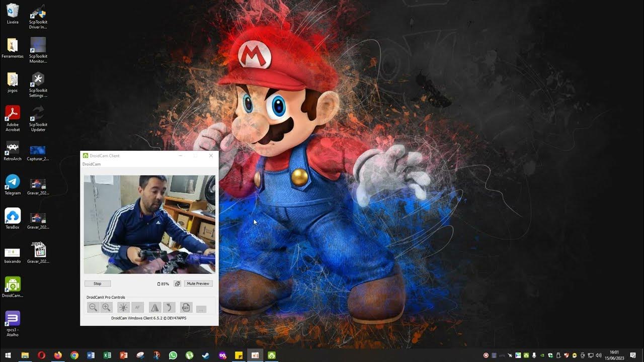The height and width of the screenshot is (362, 644).
Task: Click the DroidCam live video preview
Action: tap(149, 224)
